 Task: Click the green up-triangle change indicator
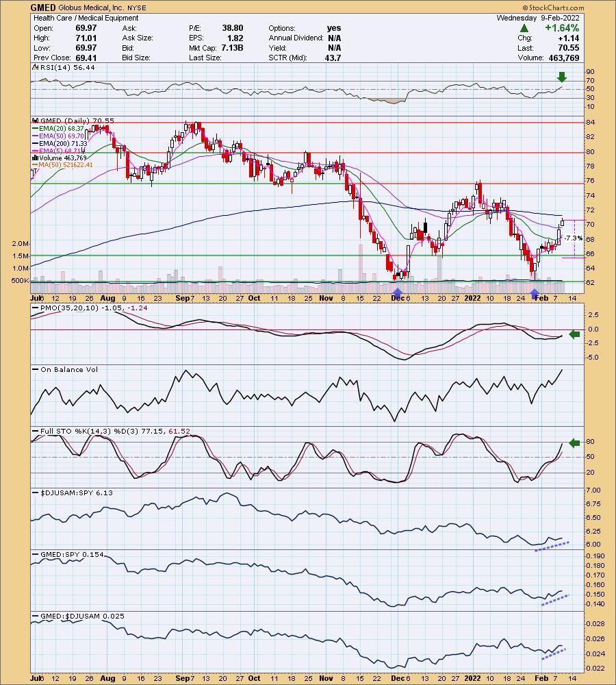coord(524,28)
